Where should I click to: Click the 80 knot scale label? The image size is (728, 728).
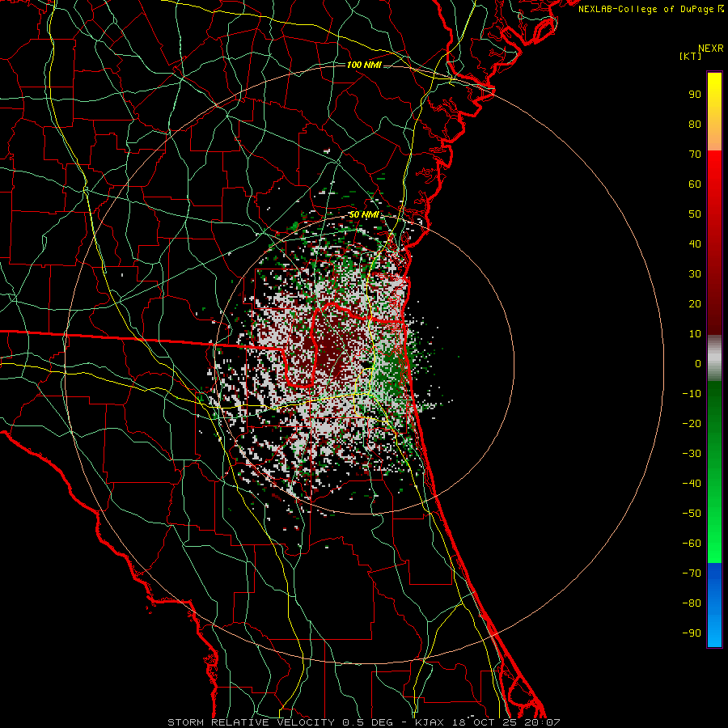point(695,124)
